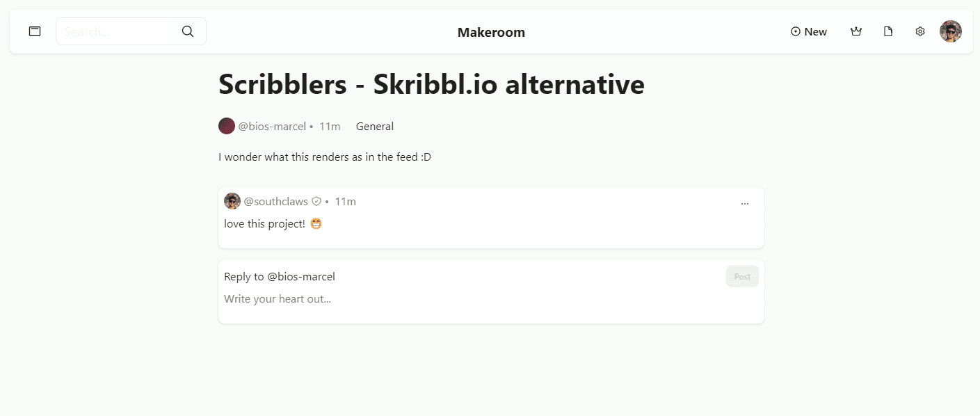Open the crown icon page
This screenshot has height=416, width=980.
pyautogui.click(x=856, y=31)
